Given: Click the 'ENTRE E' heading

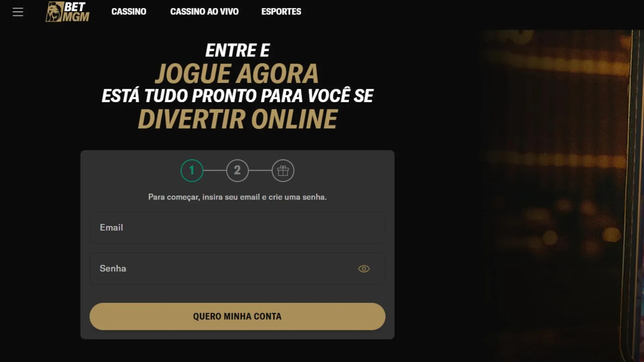Looking at the screenshot, I should coord(237,51).
